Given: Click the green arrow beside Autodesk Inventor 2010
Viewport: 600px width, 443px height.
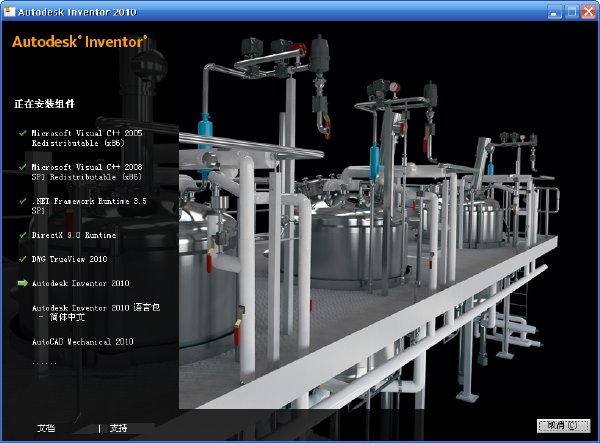Looking at the screenshot, I should (23, 283).
